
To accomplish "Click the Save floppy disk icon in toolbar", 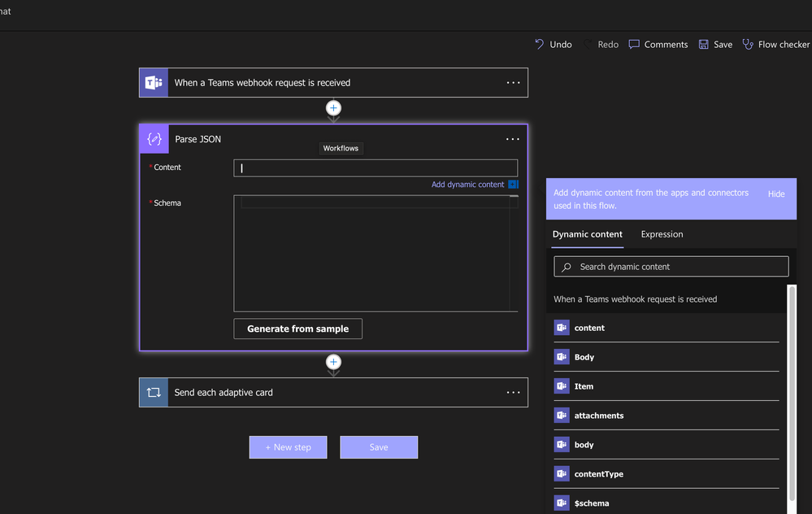I will point(703,44).
